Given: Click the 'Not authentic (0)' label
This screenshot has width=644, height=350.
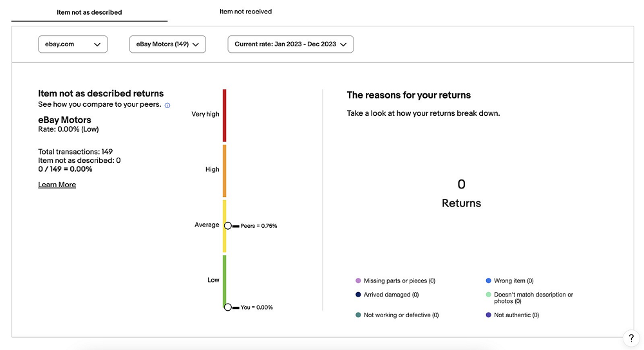Looking at the screenshot, I should coord(516,315).
